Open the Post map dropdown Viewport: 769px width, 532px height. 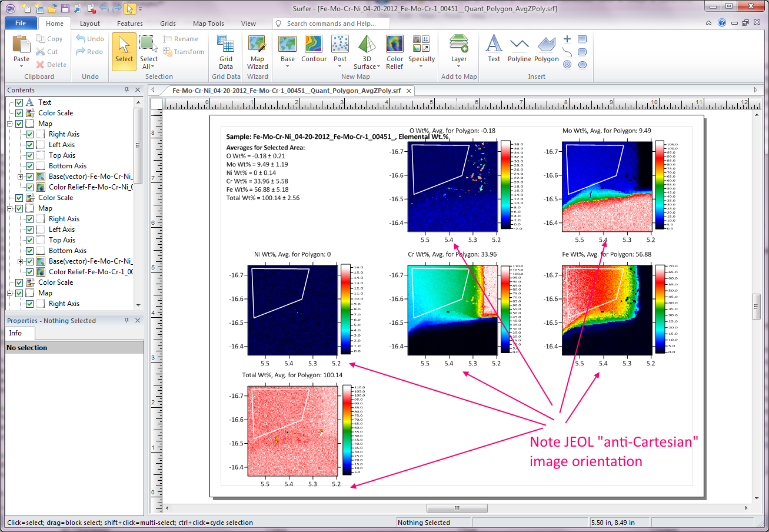point(340,66)
